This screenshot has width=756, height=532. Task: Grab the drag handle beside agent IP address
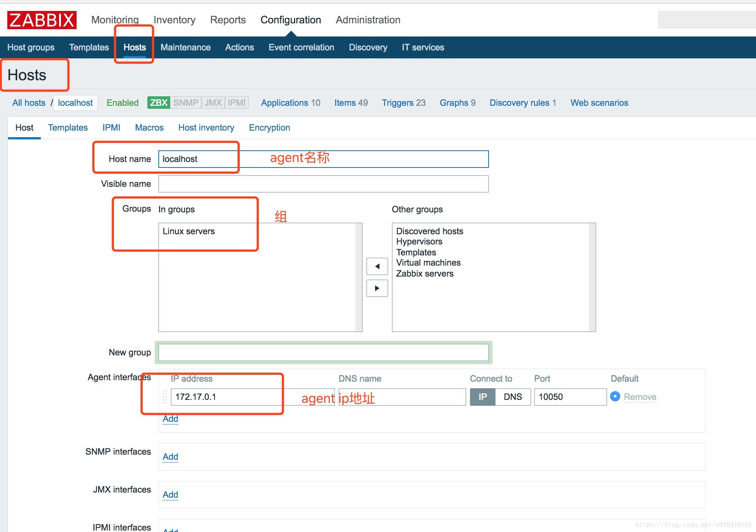[165, 397]
